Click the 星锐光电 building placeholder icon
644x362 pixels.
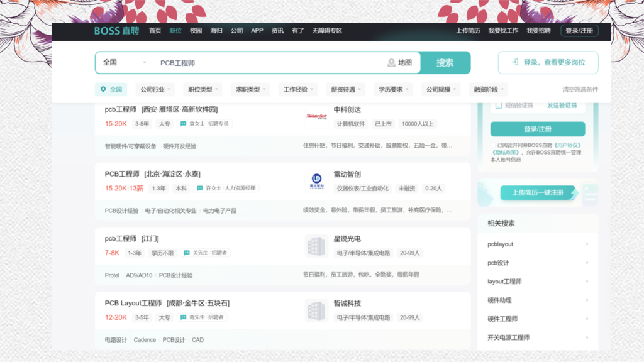click(316, 246)
